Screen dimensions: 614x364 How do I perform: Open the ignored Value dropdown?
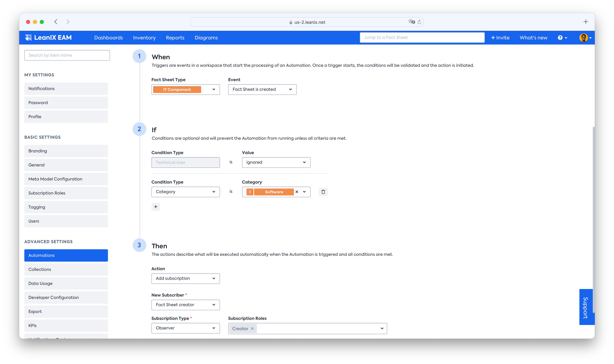coord(276,162)
